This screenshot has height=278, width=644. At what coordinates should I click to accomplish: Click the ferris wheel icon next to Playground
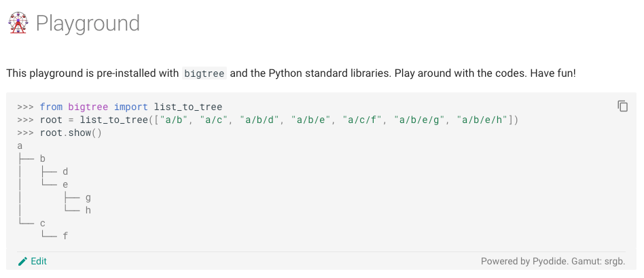pos(18,23)
